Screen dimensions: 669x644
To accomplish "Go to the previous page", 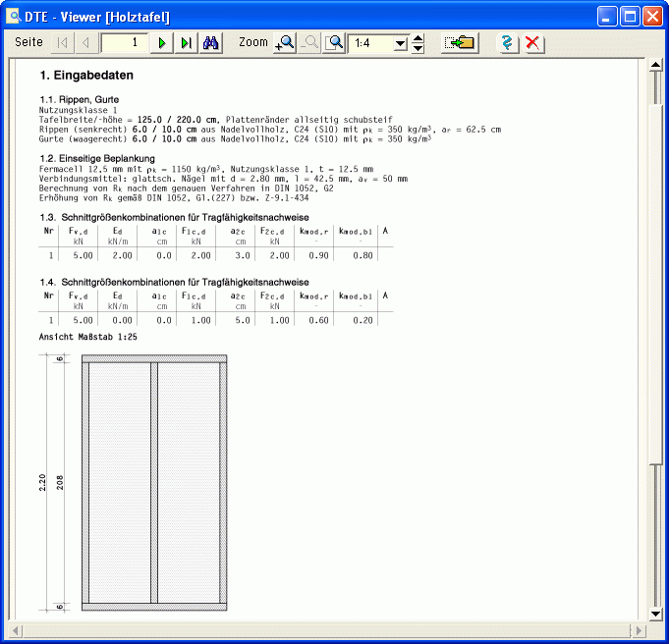I will tap(85, 43).
